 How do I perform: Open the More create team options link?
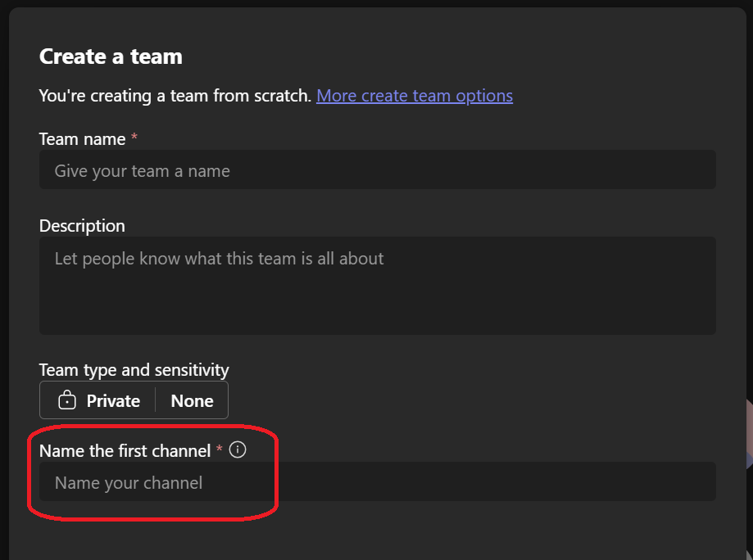[414, 96]
